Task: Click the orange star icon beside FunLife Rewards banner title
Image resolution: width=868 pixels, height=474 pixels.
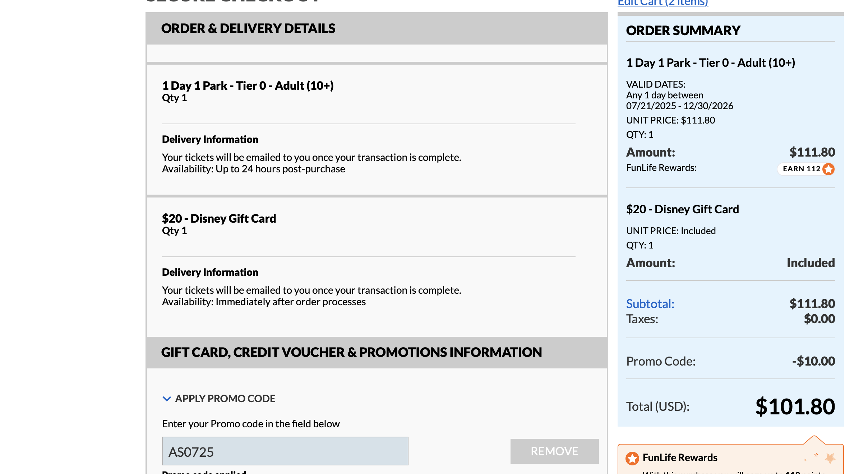Action: pos(632,458)
